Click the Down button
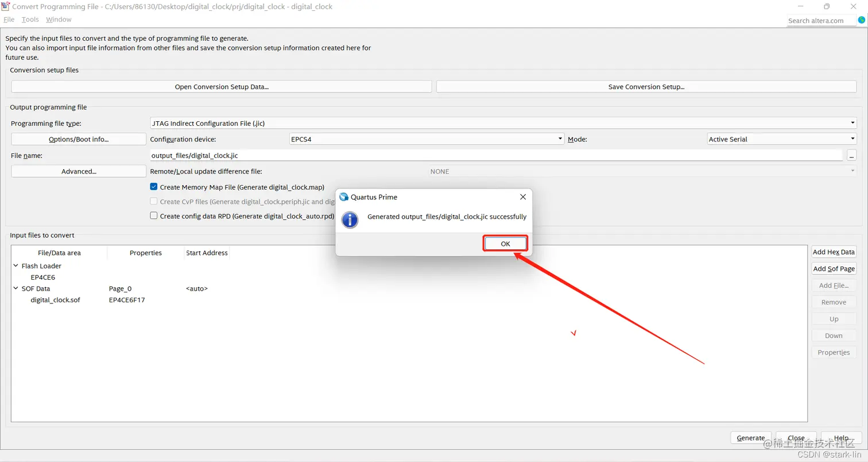The width and height of the screenshot is (868, 462). (834, 336)
